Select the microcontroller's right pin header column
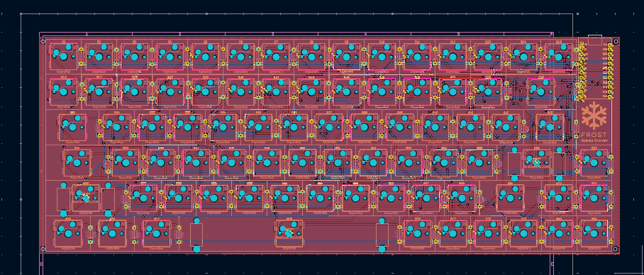The image size is (644, 275). tap(610, 71)
